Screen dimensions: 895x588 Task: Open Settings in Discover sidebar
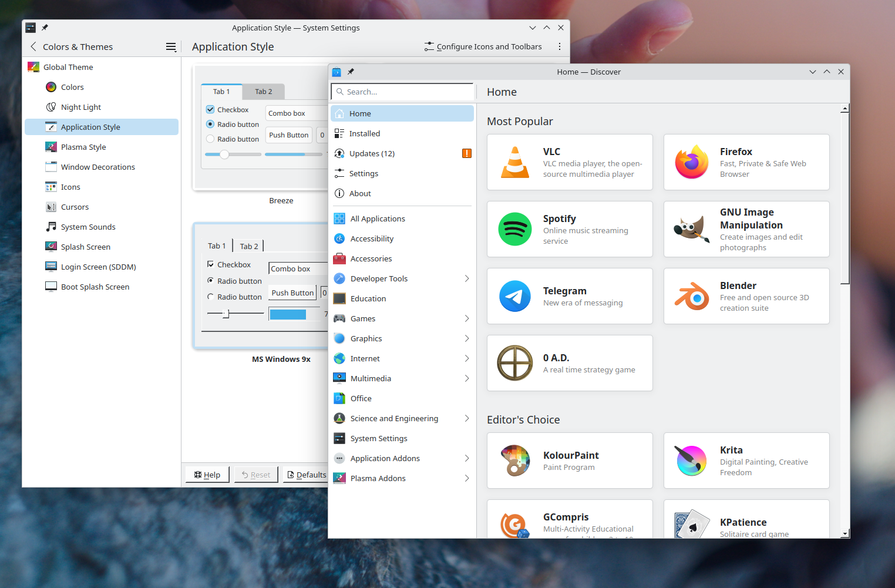[402, 173]
